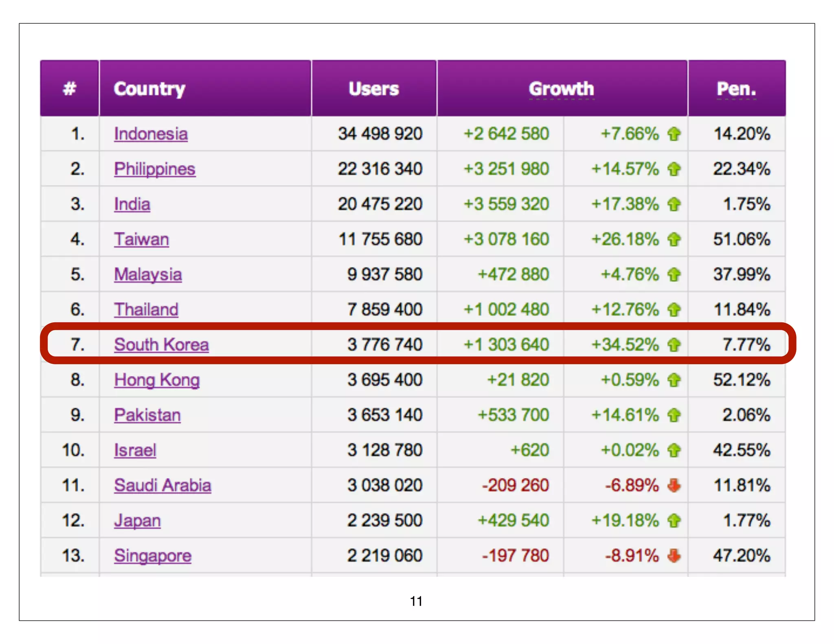
Task: Open the Philippines country link
Action: pos(154,169)
